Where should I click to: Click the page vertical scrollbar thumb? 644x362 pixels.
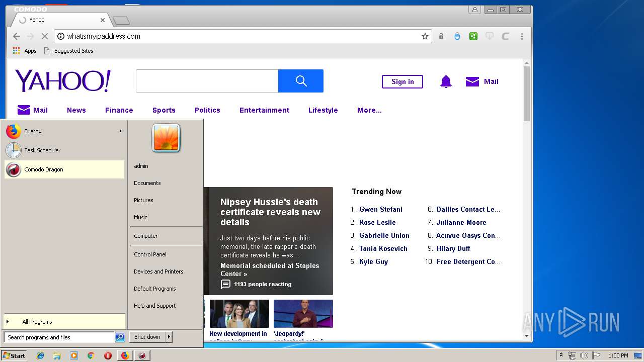(527, 94)
